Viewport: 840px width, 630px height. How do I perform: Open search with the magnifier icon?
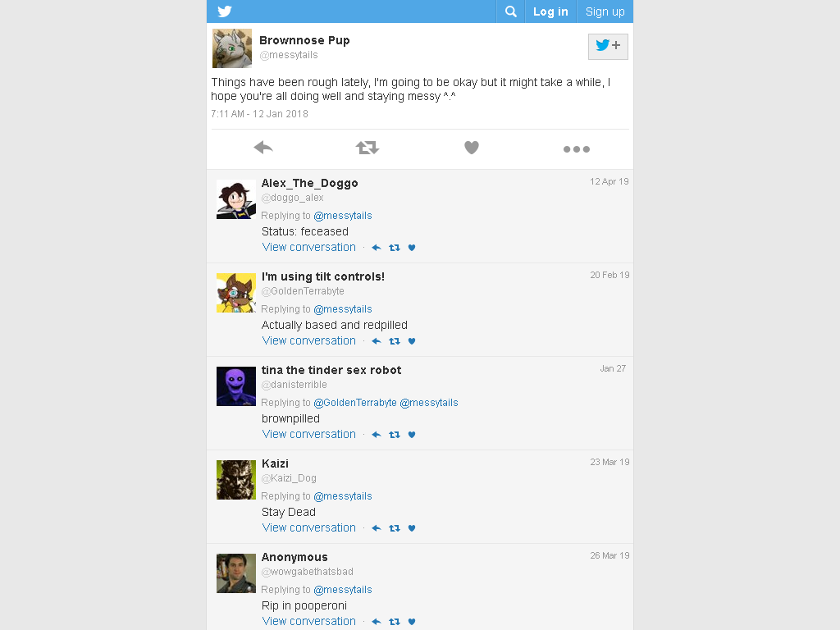click(511, 11)
